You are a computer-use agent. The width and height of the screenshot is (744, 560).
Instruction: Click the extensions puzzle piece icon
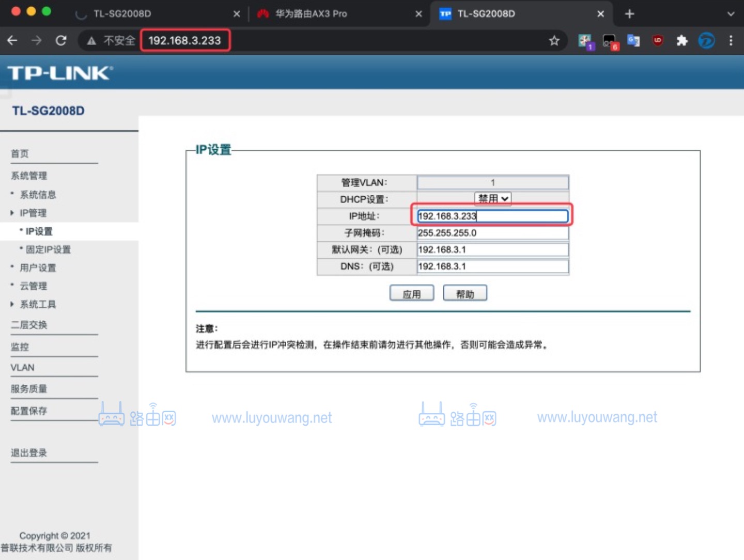(x=681, y=40)
